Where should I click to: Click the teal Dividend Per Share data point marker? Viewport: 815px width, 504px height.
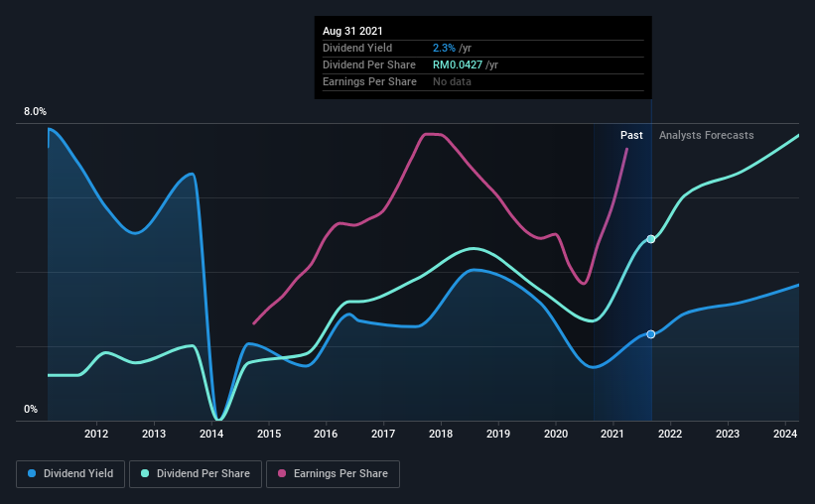[651, 239]
